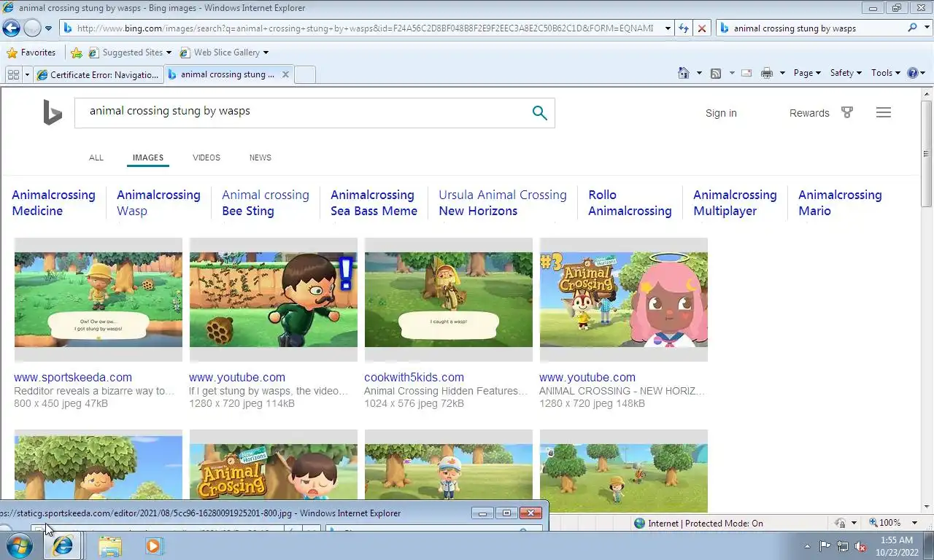Screen dimensions: 934x560
Task: Click the Stop loading X button
Action: (x=702, y=28)
